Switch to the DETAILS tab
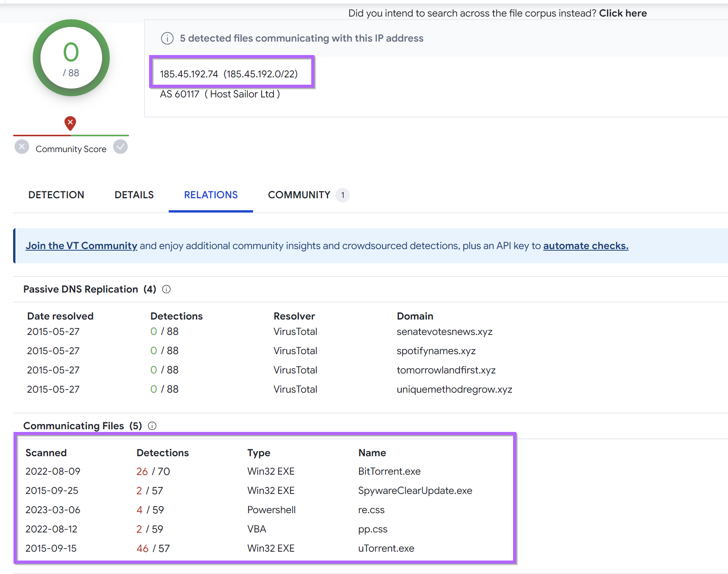Screen dimensions: 728x574 [134, 195]
